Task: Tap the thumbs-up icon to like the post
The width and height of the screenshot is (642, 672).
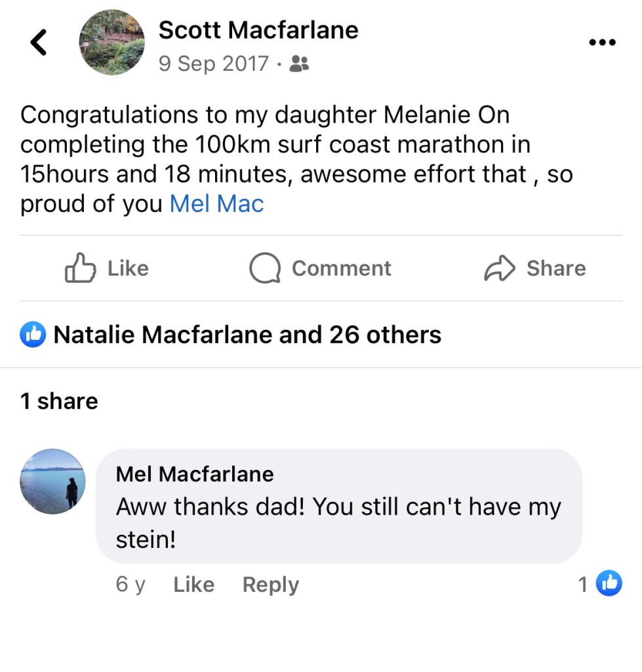Action: click(x=80, y=268)
